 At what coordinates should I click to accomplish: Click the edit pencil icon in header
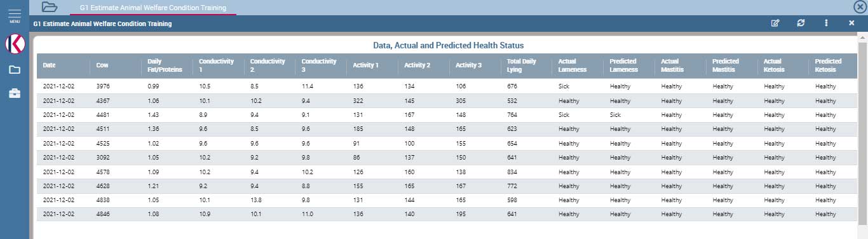[x=775, y=23]
